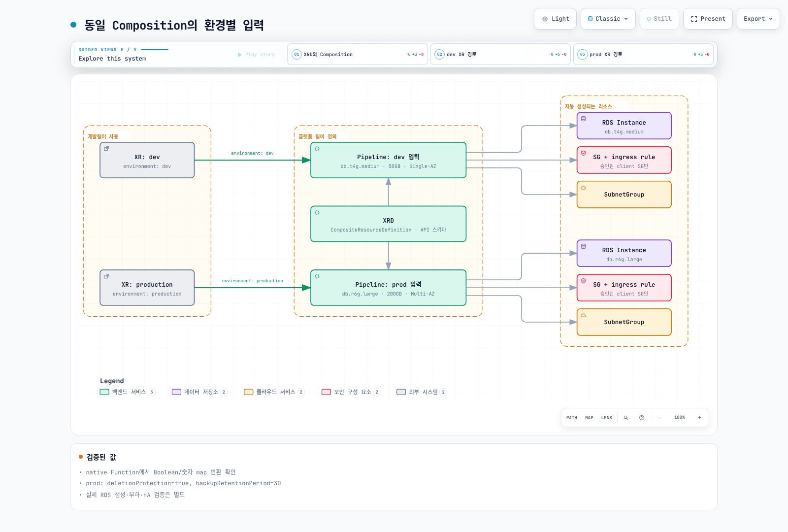Click database icon on RDS Instance db.t4g.medium
The height and width of the screenshot is (532, 788).
pos(584,119)
